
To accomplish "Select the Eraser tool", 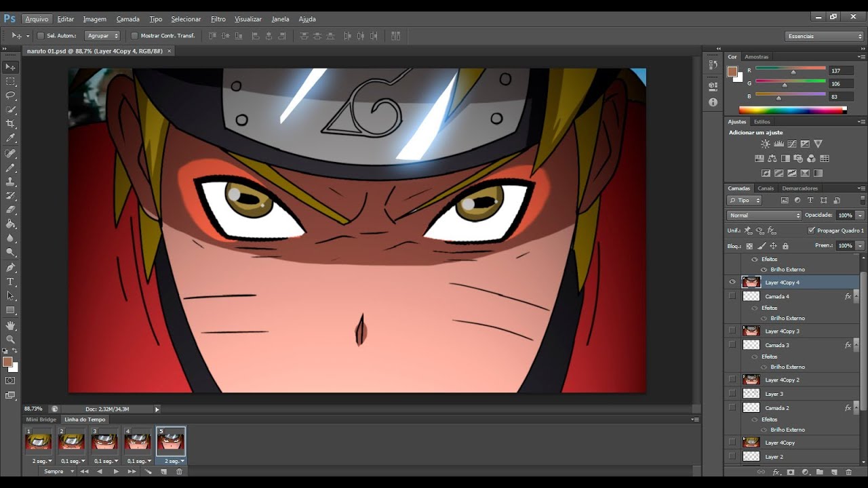I will [x=10, y=211].
